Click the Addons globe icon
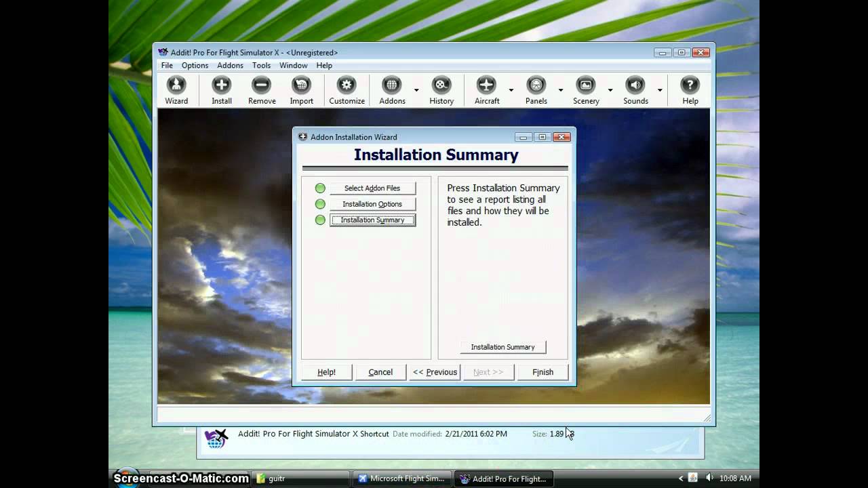Screen dimensions: 868x488 click(x=391, y=85)
